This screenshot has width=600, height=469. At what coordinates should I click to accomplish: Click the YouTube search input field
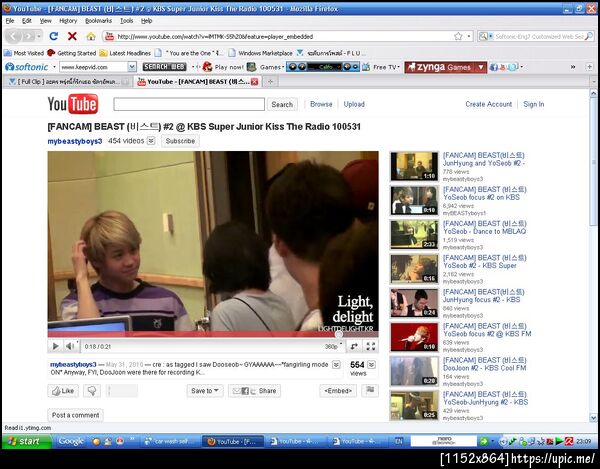(189, 104)
